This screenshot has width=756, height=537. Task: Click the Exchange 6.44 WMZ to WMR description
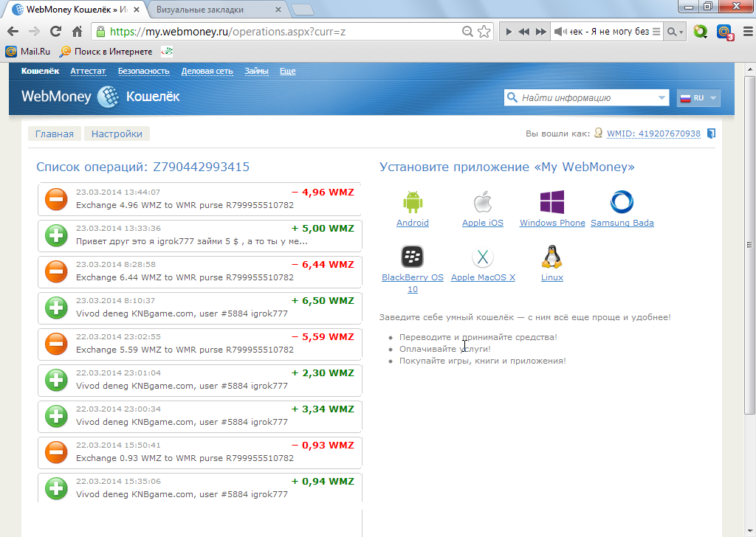(185, 277)
